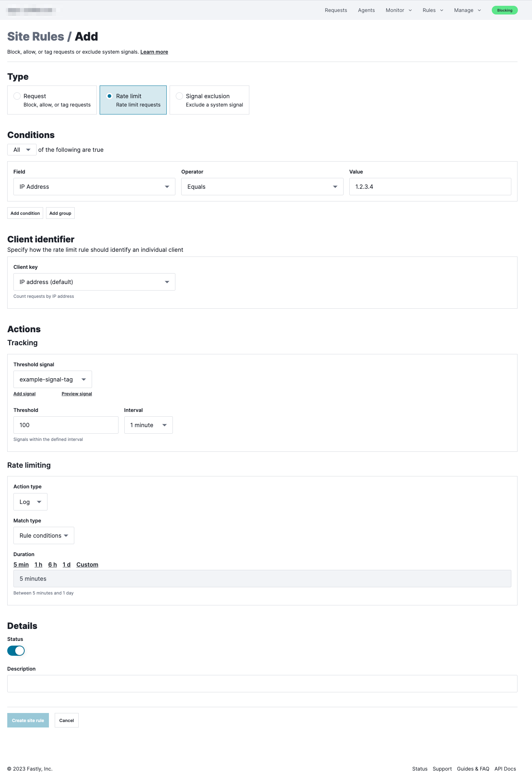
Task: Click the Site Rules breadcrumb heading
Action: 36,37
